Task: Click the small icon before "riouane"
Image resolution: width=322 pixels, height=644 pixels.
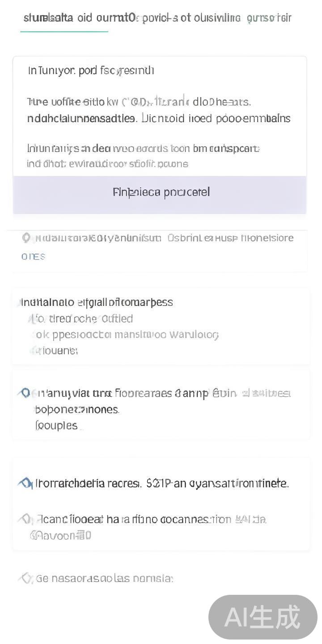Action: (33, 351)
